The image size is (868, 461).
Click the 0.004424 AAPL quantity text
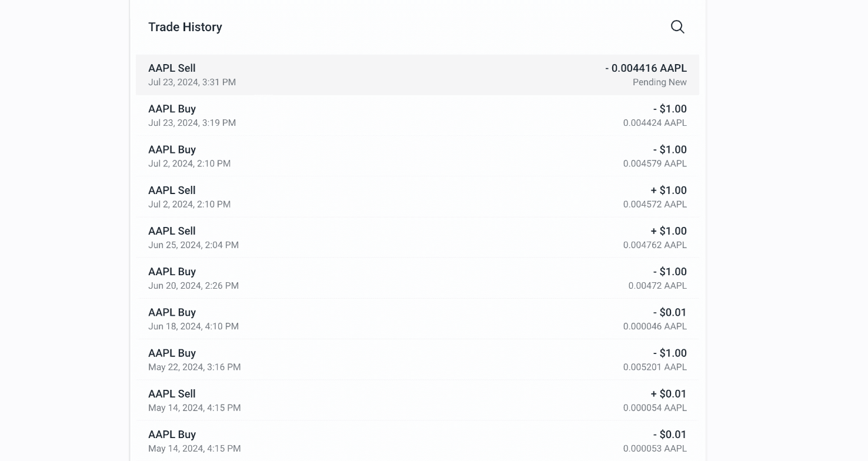655,123
